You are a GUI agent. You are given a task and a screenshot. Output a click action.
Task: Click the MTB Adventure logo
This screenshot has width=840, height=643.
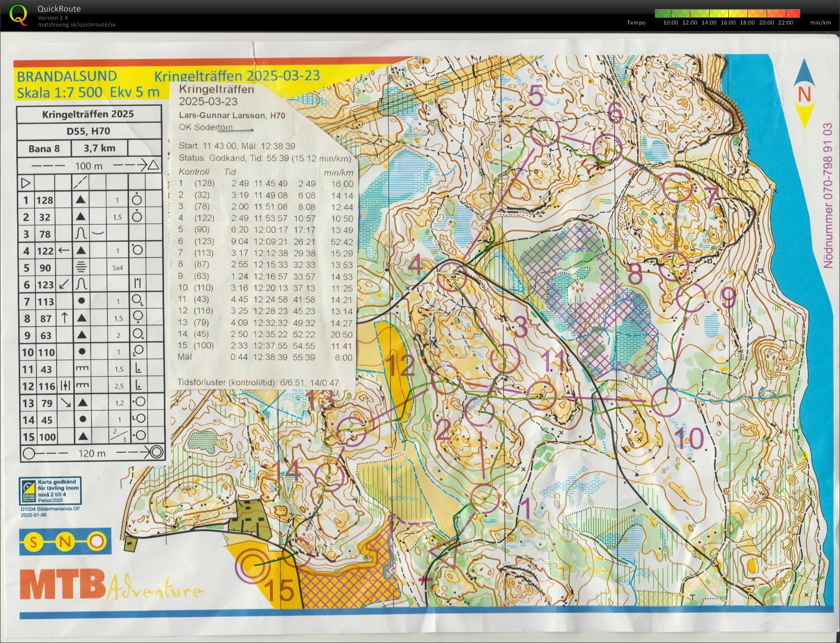111,585
